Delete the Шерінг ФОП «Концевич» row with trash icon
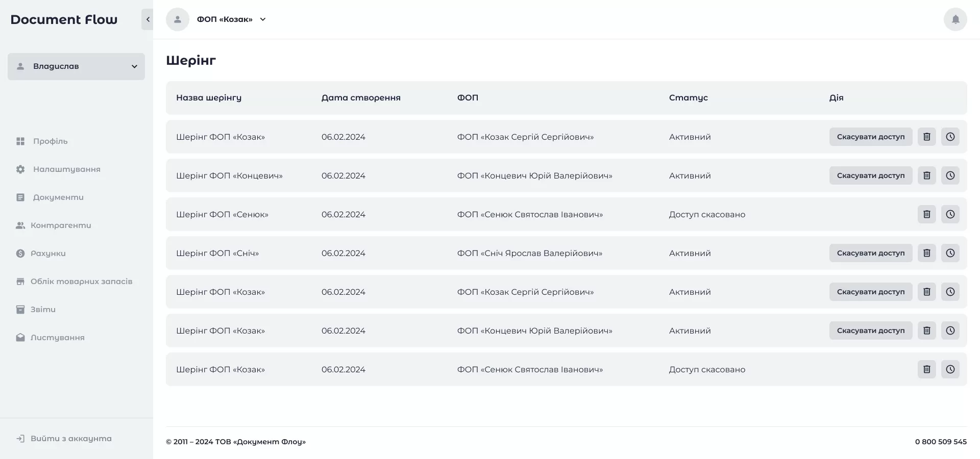980x459 pixels. pos(927,175)
